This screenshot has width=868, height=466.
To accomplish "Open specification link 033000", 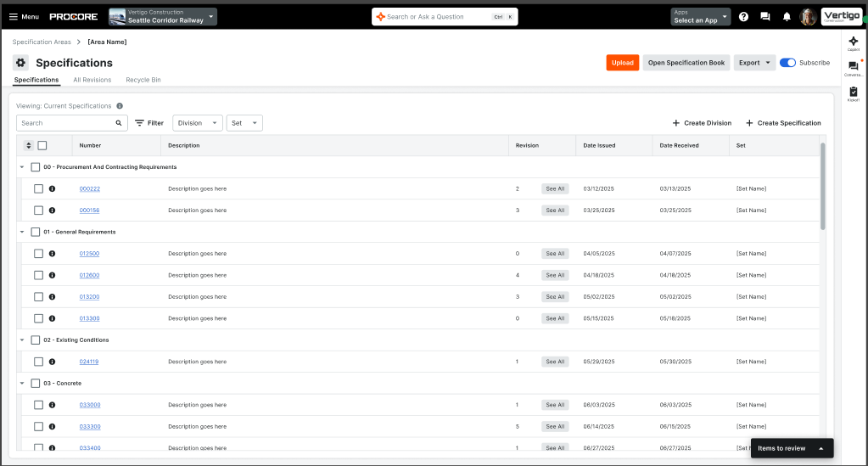I will (90, 405).
